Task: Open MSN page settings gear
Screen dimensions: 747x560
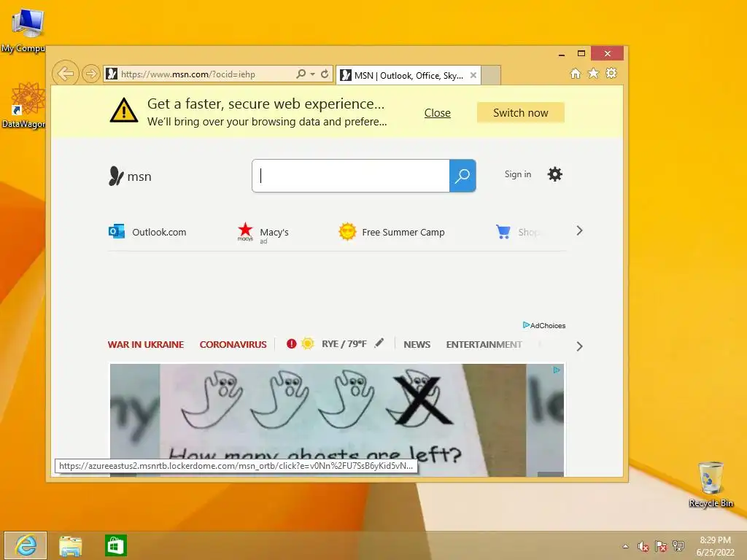Action: point(554,174)
